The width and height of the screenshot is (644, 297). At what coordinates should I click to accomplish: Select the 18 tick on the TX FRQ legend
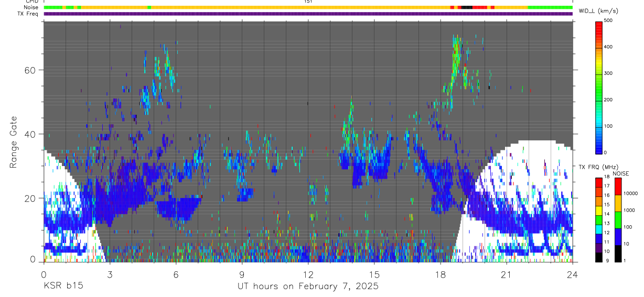(x=606, y=177)
